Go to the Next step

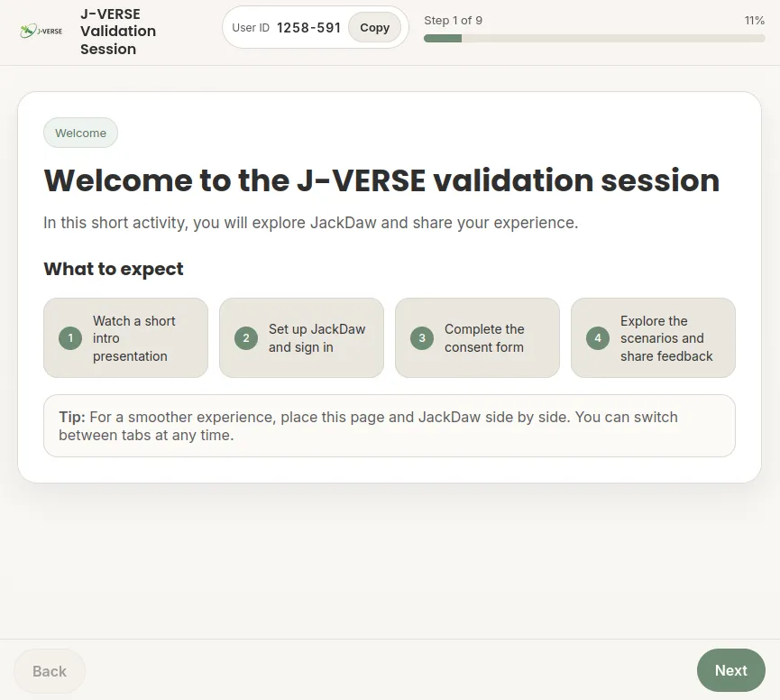(730, 670)
